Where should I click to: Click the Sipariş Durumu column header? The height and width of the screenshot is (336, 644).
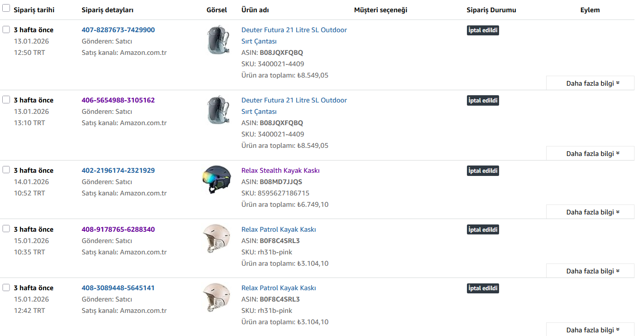point(491,10)
